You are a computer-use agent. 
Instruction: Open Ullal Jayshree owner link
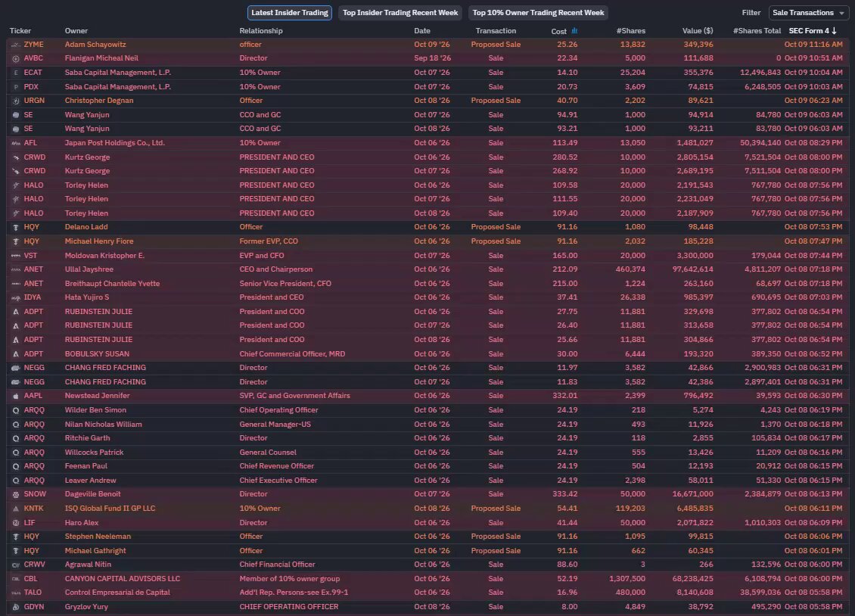click(89, 269)
